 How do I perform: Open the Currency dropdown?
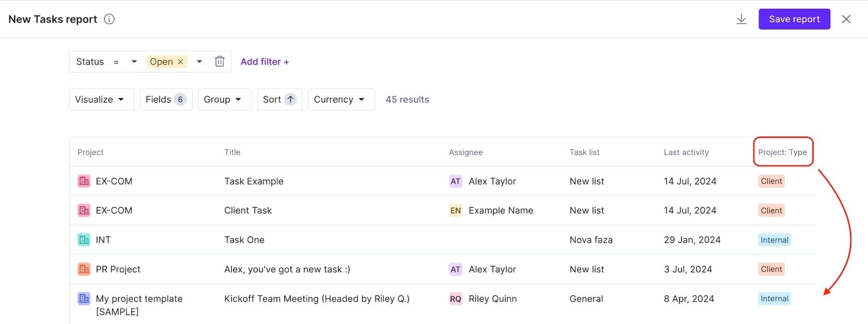click(341, 99)
